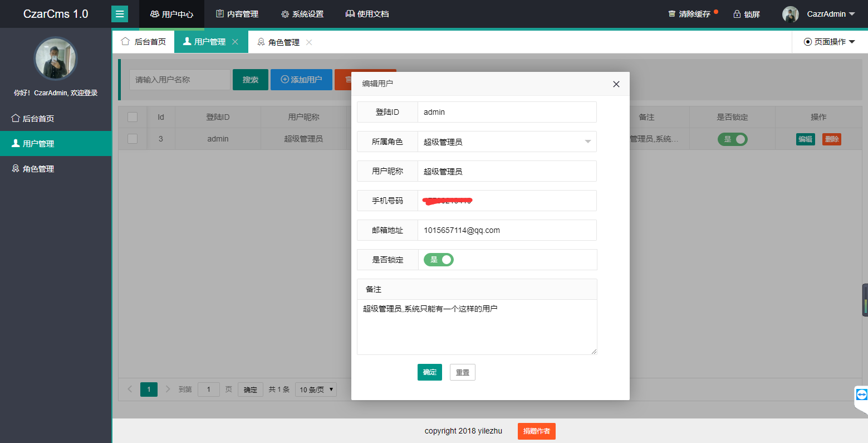Toggle the sidebar hamburger menu icon
Image resolution: width=868 pixels, height=443 pixels.
pyautogui.click(x=120, y=14)
